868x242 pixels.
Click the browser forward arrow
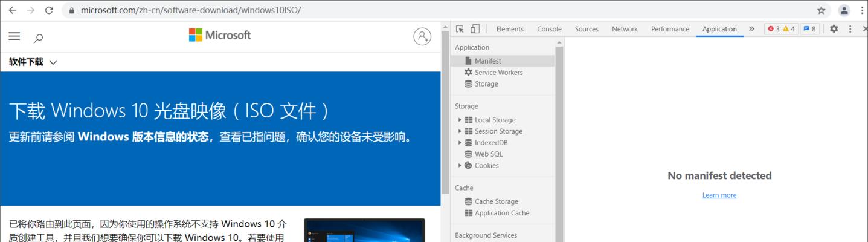click(31, 10)
